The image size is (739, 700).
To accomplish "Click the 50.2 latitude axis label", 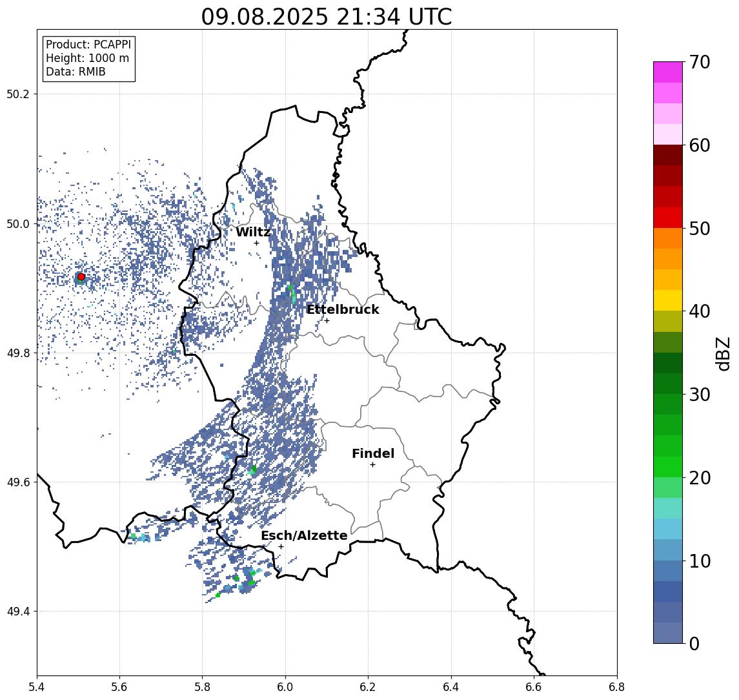I will (18, 94).
